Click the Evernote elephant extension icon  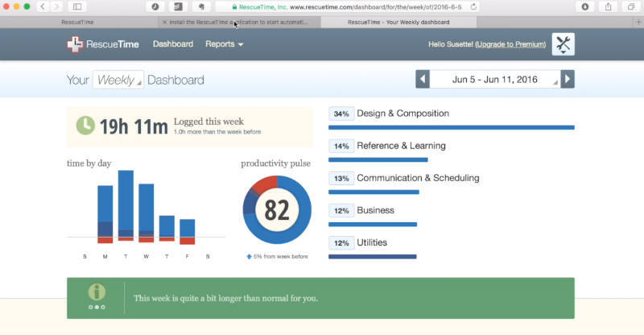pos(201,6)
